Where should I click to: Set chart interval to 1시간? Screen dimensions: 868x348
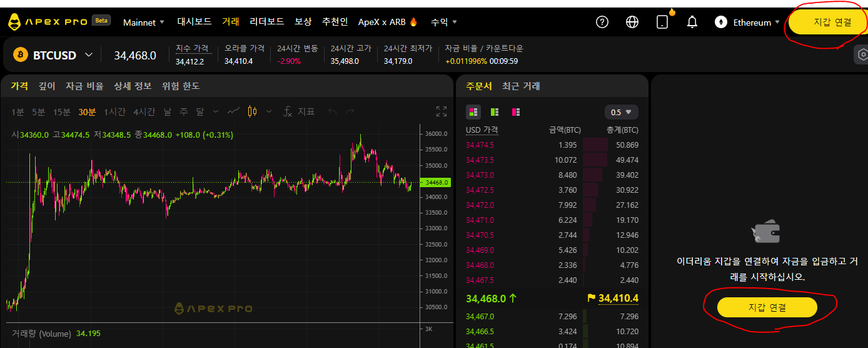(114, 112)
